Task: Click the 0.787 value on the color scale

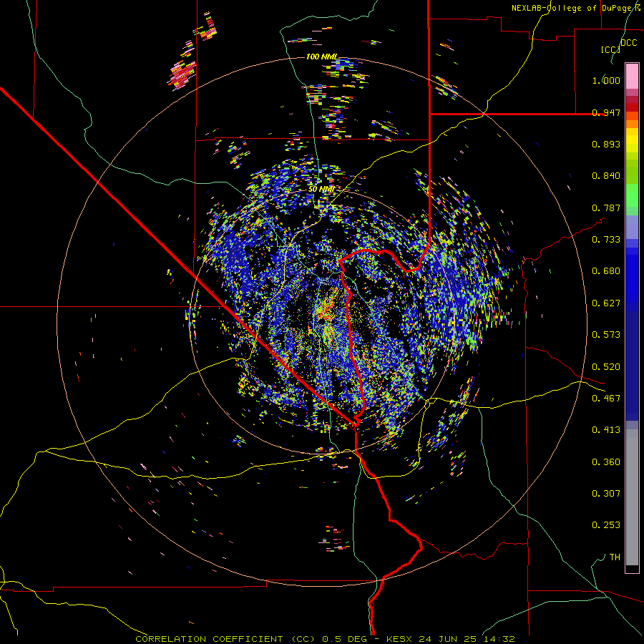Action: (606, 208)
